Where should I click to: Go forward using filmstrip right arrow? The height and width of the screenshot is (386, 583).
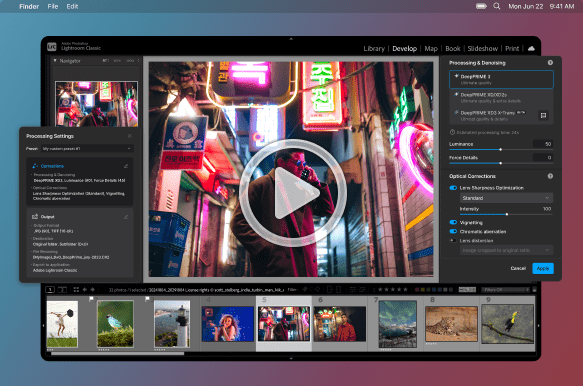tap(93, 289)
